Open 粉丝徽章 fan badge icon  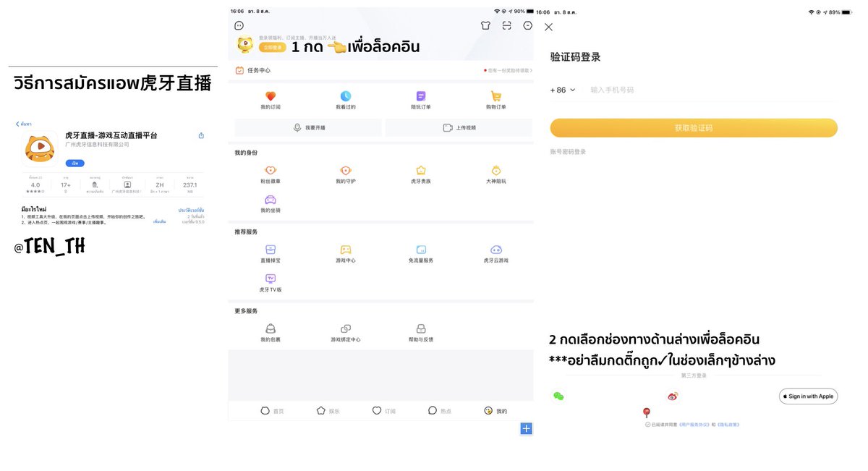(271, 170)
